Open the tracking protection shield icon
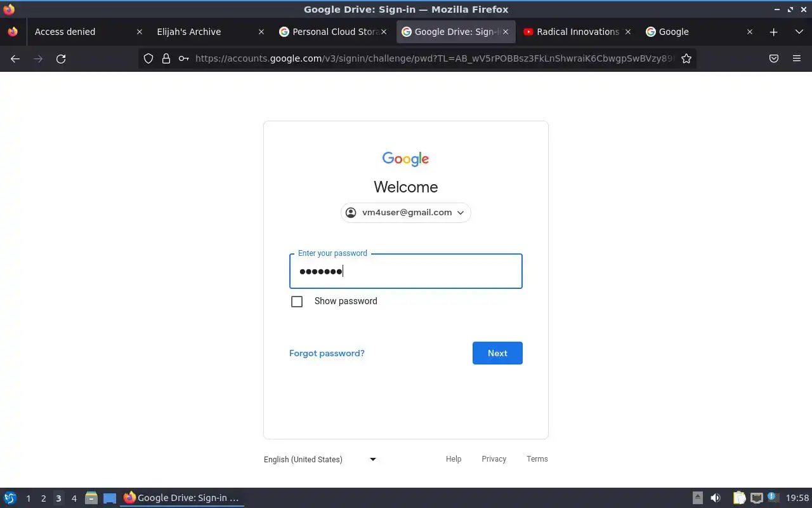 [148, 58]
